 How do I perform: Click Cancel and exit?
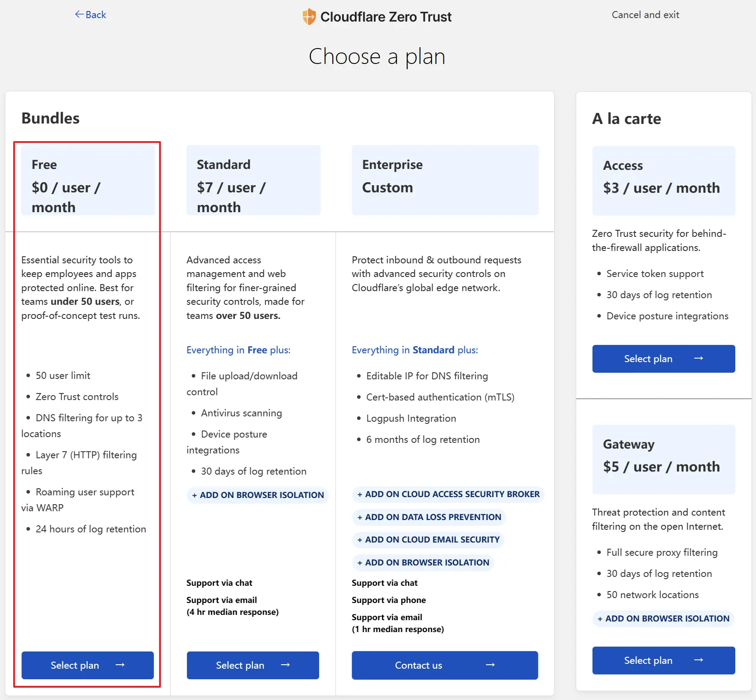[645, 15]
